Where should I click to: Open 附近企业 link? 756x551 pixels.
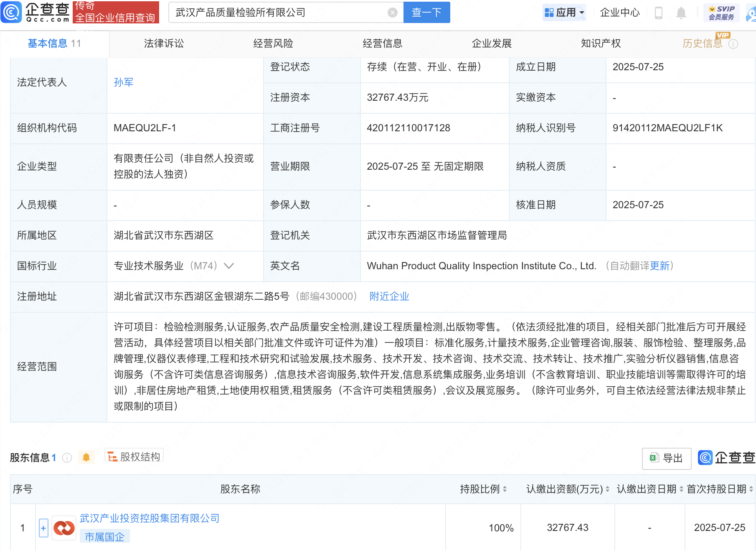click(x=389, y=296)
